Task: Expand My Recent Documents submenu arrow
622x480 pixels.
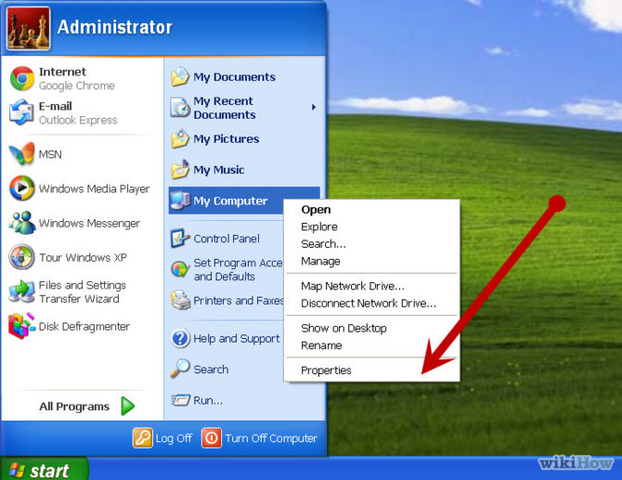Action: (314, 107)
